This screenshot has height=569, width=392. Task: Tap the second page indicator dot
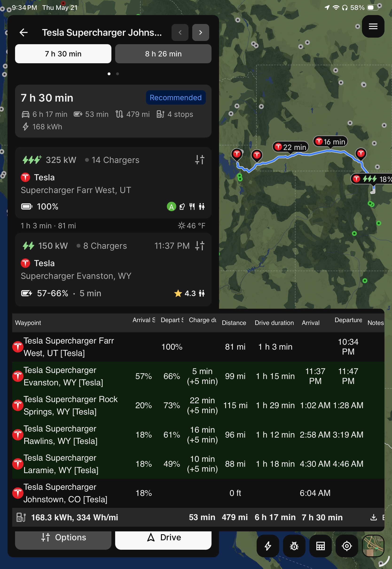point(118,74)
